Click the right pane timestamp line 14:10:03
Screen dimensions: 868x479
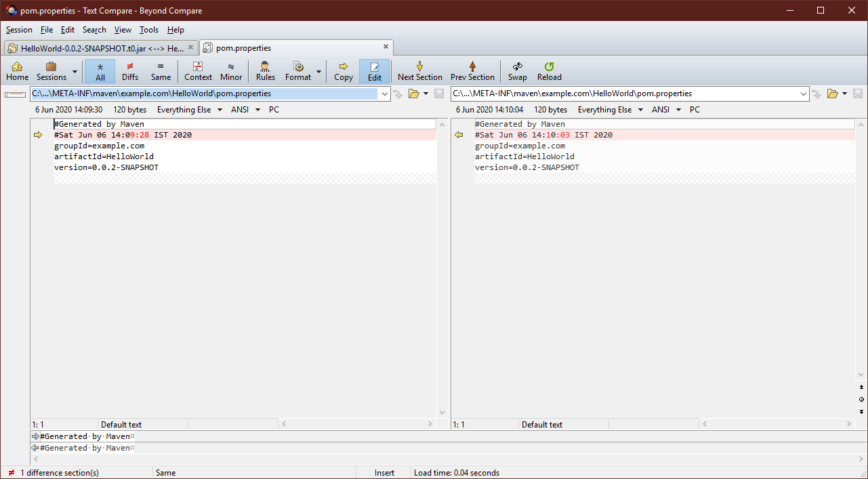click(543, 135)
